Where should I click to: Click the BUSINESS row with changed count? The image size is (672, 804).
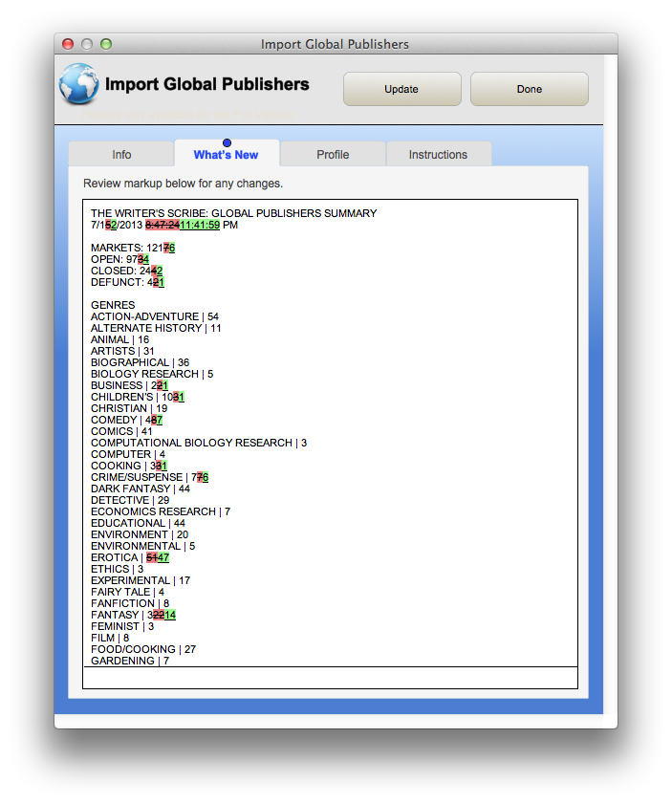pos(130,385)
